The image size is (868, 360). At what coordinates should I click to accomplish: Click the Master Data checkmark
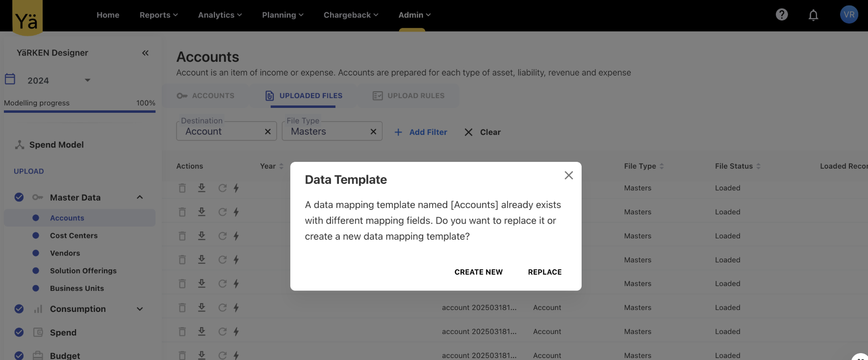click(19, 197)
